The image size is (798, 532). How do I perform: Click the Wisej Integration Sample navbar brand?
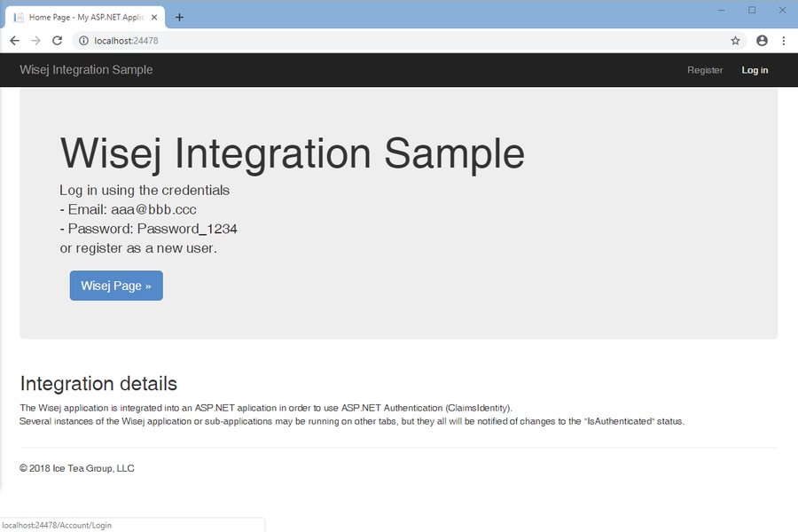click(86, 70)
